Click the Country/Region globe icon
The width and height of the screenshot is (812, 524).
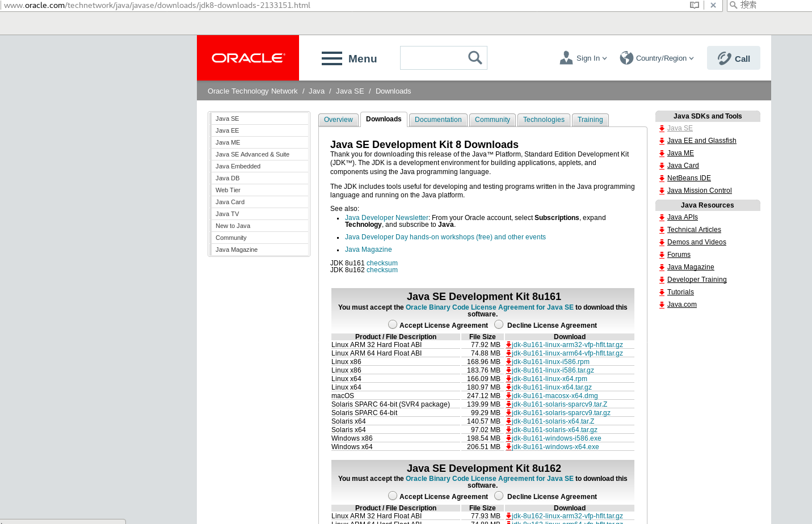click(626, 58)
